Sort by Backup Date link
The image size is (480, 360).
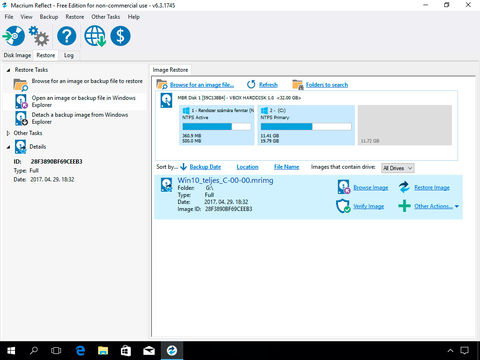click(205, 167)
